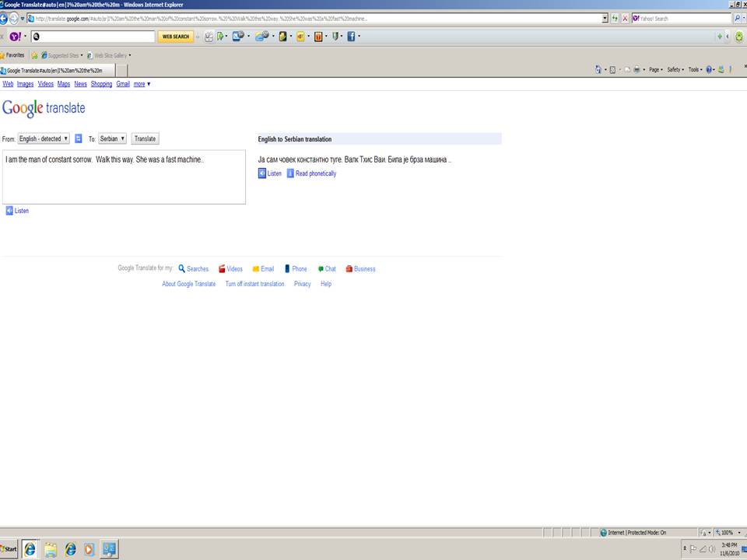
Task: Click the magnifier icon of Yahoo search box
Action: point(738,19)
